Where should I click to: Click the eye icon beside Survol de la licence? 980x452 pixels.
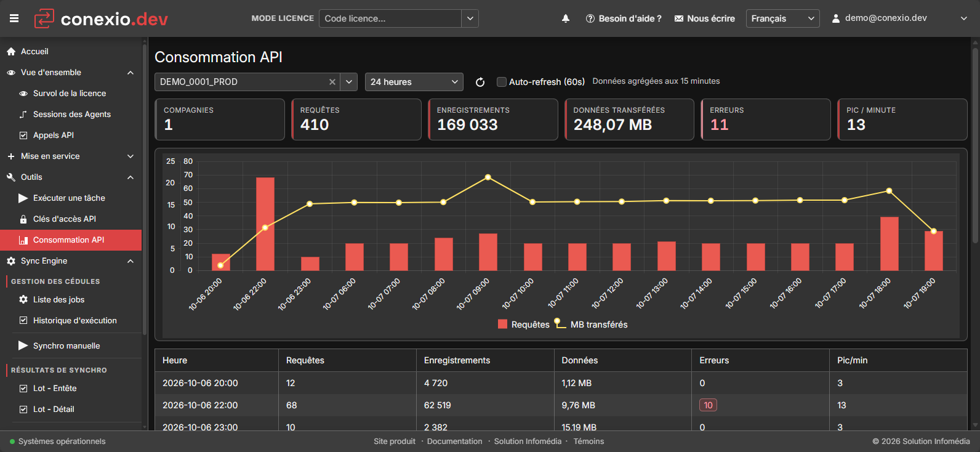click(x=23, y=94)
